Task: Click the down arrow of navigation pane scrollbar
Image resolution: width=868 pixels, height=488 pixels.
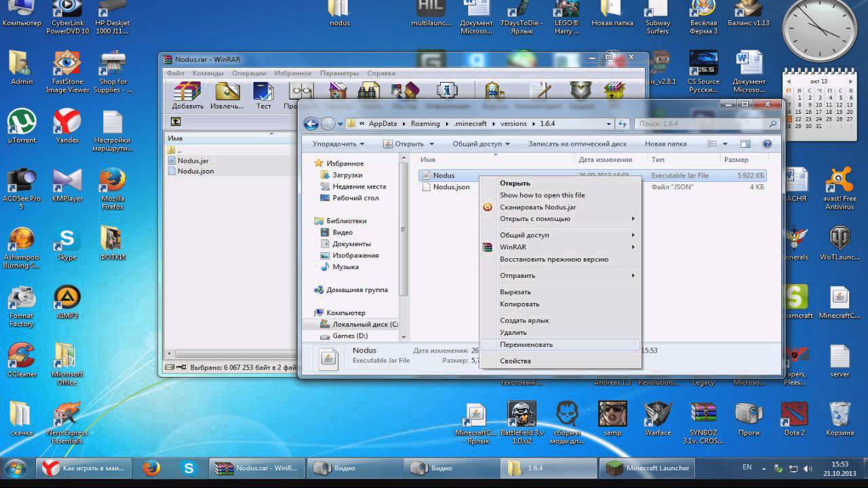Action: 404,337
